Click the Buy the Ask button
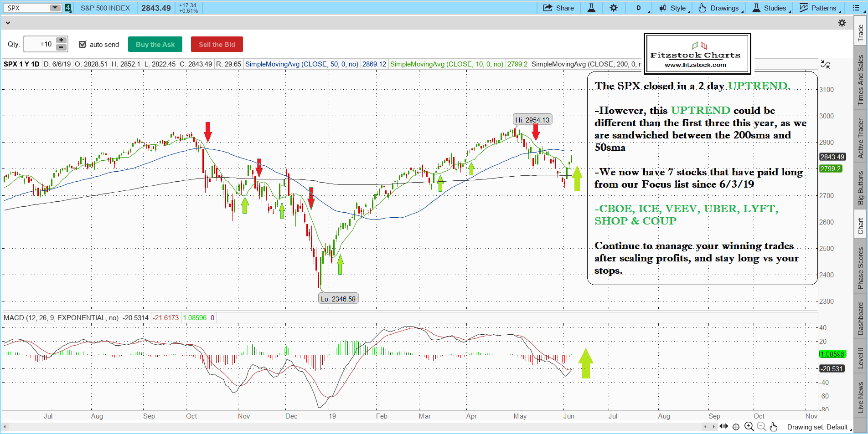Image resolution: width=868 pixels, height=434 pixels. click(155, 44)
